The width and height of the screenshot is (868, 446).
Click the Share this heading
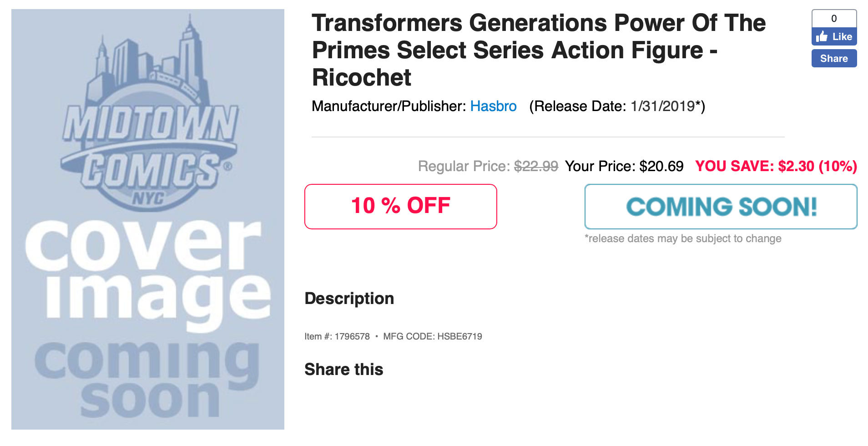pyautogui.click(x=344, y=370)
